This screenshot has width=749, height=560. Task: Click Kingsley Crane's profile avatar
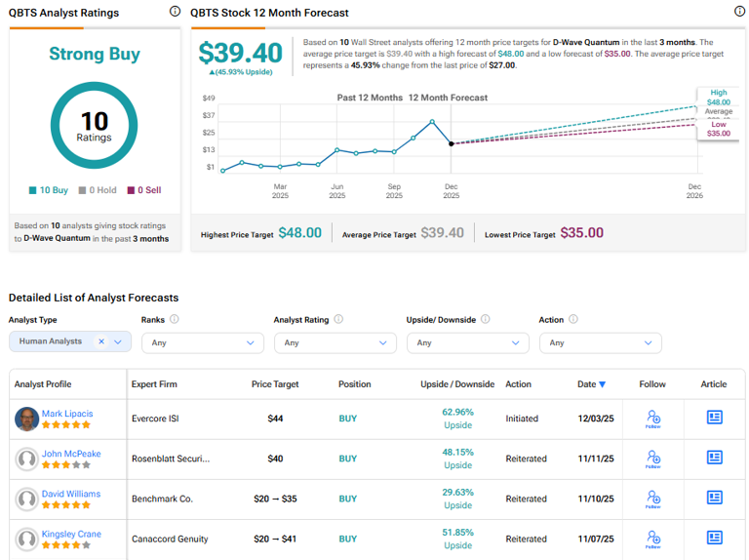[26, 539]
